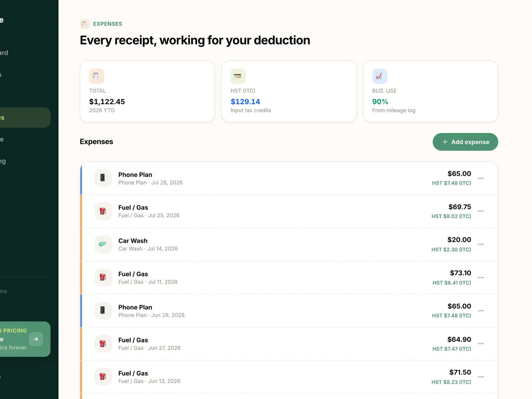Viewport: 532px width, 399px height.
Task: Click the $20.00 Car Wash amount
Action: pos(459,240)
